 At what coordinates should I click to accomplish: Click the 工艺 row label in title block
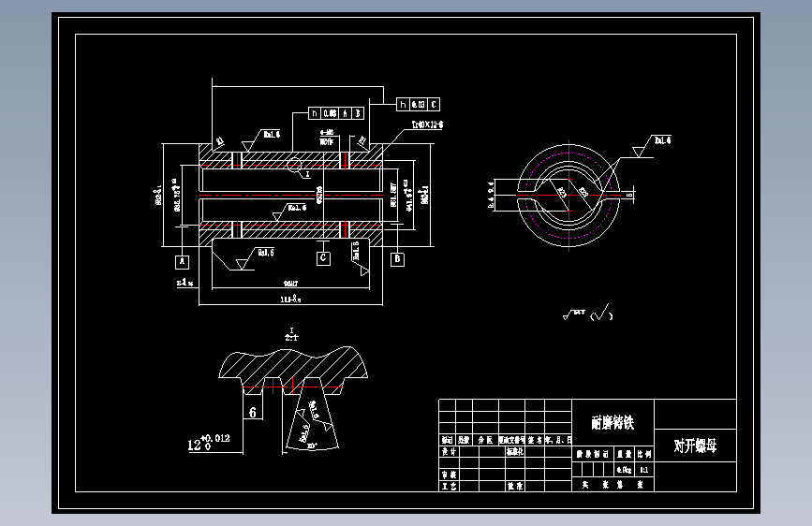tap(449, 486)
